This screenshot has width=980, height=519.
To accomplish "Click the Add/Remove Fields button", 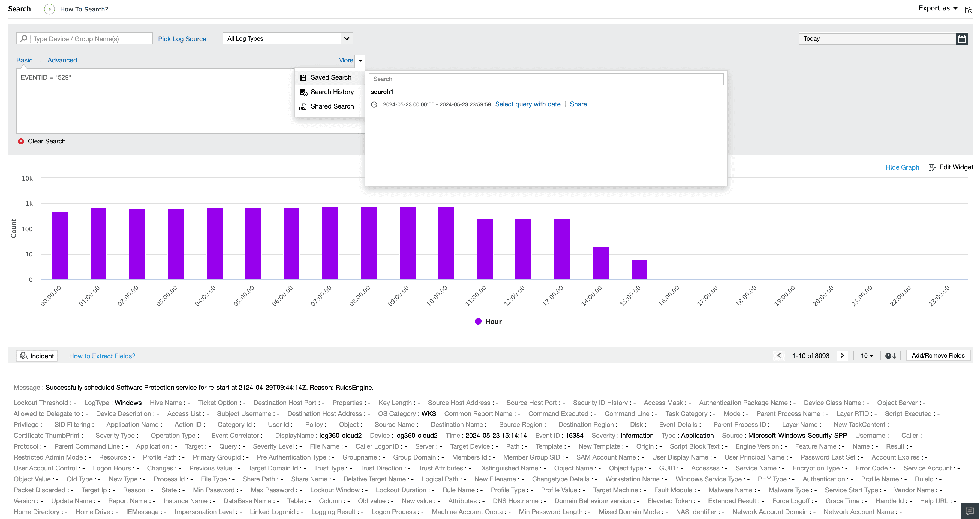I will (x=938, y=355).
